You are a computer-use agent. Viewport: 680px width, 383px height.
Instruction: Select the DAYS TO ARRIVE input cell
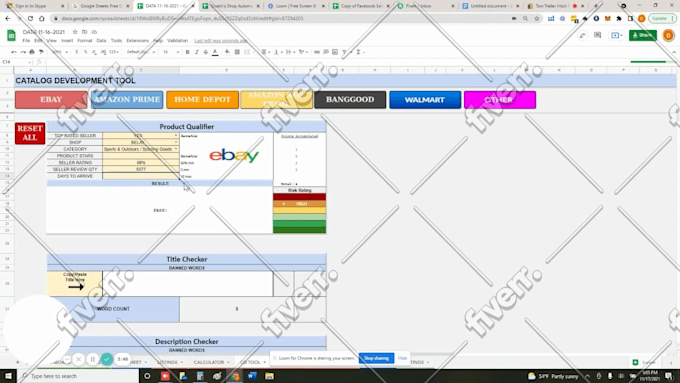141,176
